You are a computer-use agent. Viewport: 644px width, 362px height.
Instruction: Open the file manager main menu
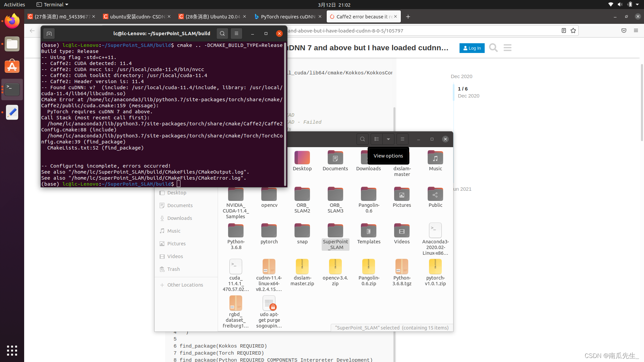click(x=402, y=139)
